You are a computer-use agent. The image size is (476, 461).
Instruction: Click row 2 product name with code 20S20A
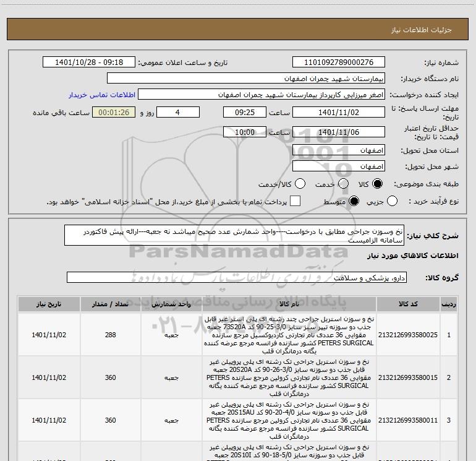click(289, 377)
